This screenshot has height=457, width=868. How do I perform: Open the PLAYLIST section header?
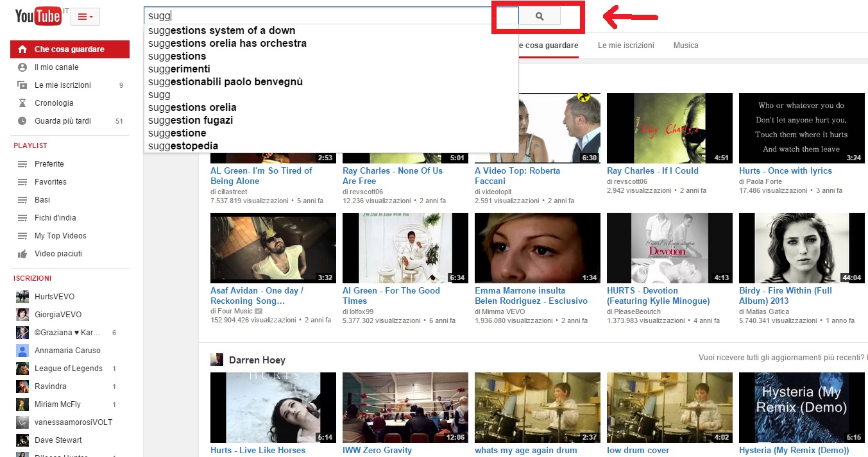pos(30,146)
